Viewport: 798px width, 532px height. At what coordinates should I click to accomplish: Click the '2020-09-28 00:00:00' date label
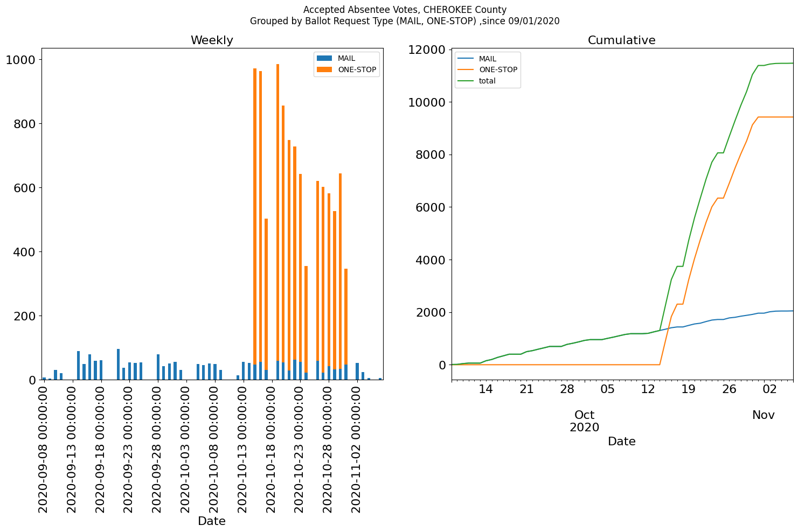tap(158, 449)
